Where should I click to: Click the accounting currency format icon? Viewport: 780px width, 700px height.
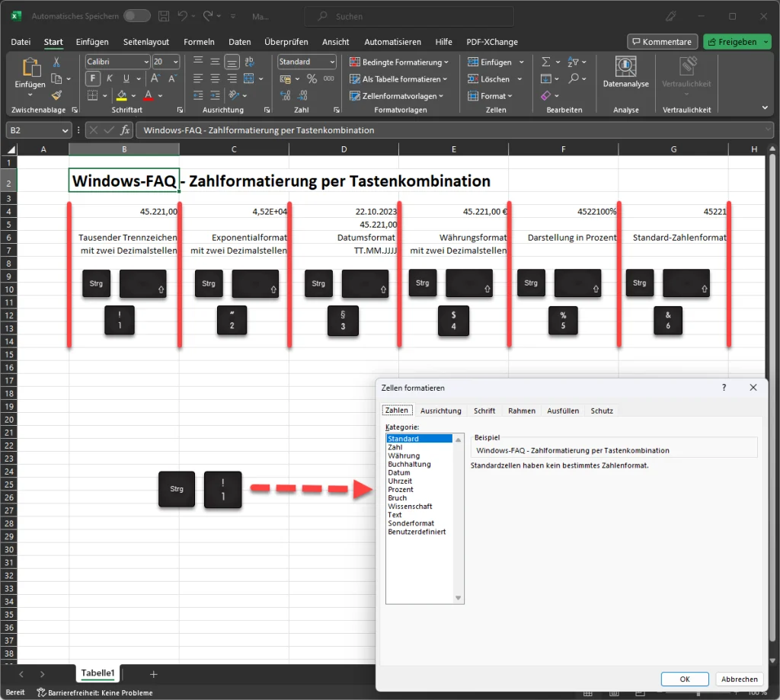click(285, 78)
